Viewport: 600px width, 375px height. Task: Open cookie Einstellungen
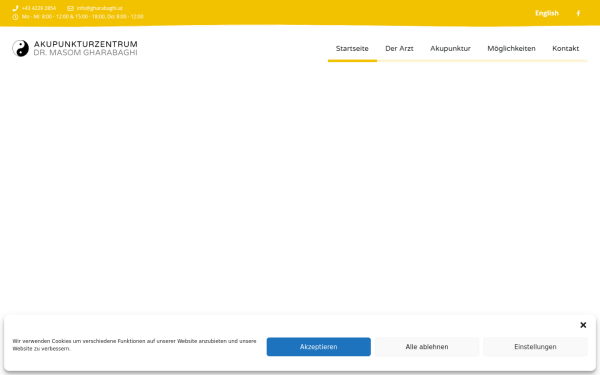coord(535,347)
